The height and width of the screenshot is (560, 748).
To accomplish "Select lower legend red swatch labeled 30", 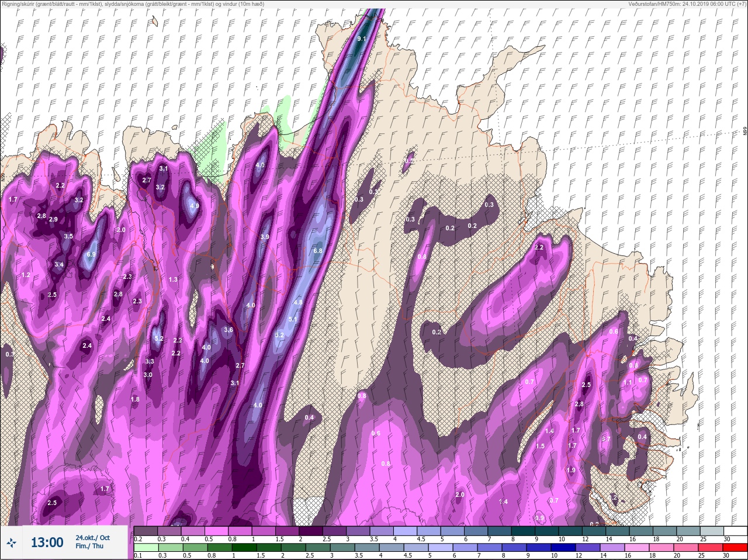I will pyautogui.click(x=735, y=548).
